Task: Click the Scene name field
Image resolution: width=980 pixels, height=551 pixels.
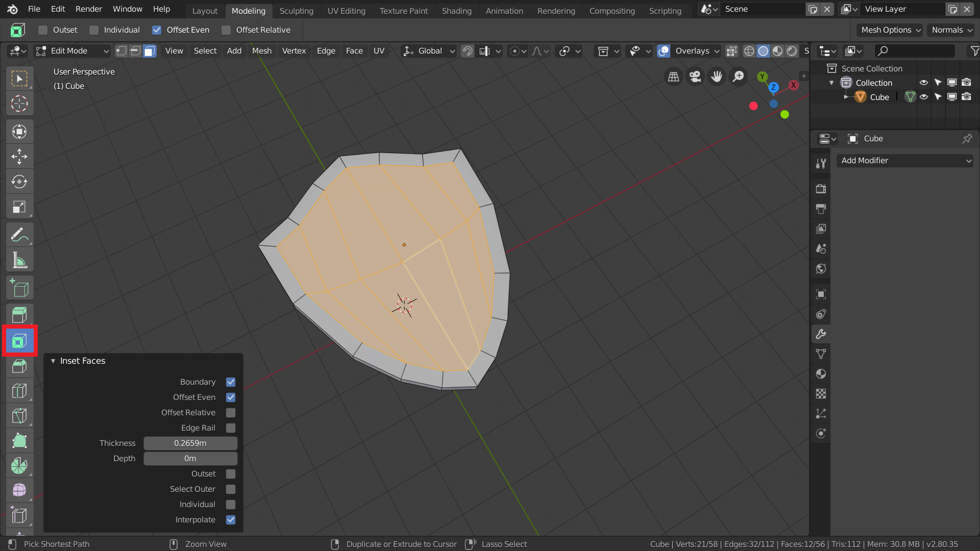Action: tap(763, 9)
